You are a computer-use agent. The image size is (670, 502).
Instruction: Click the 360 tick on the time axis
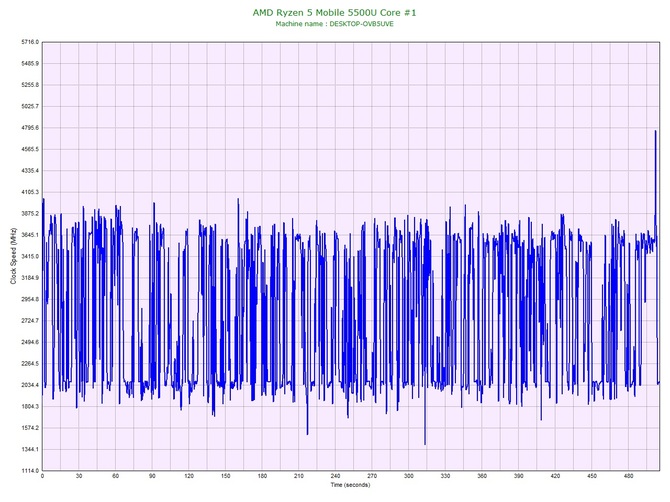tap(482, 476)
